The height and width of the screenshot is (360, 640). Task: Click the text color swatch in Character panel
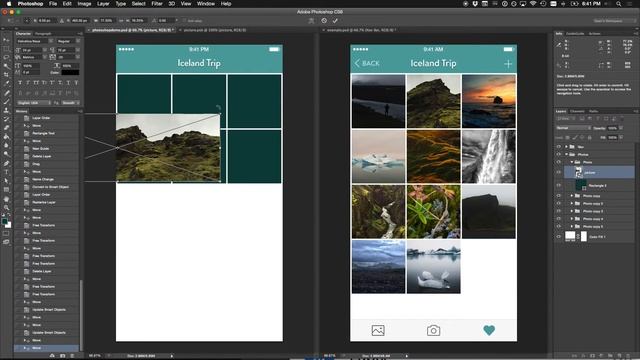pyautogui.click(x=70, y=73)
